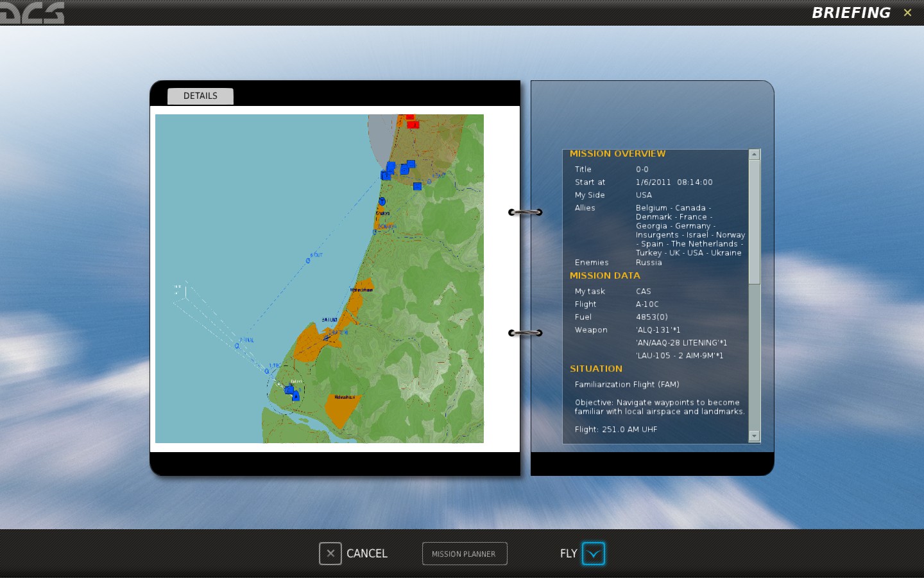Click the Flight: 251.0 AM UHF line
The height and width of the screenshot is (578, 924).
pos(616,430)
